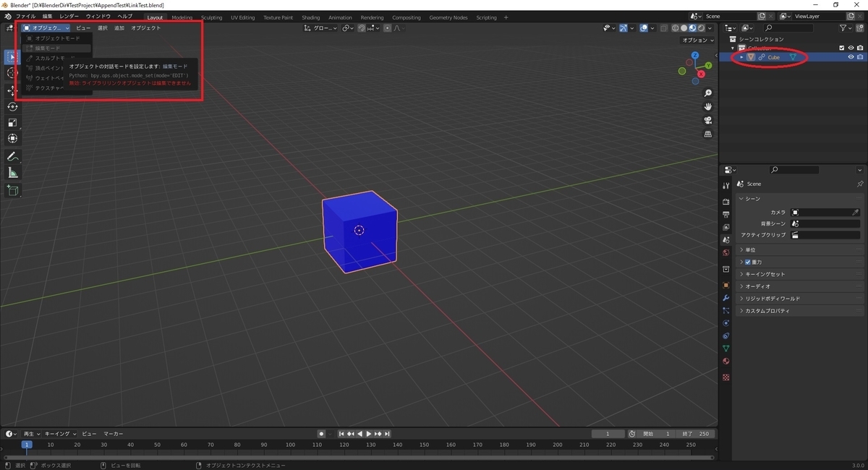Expand the 単位 panel
This screenshot has width=868, height=470.
point(800,249)
